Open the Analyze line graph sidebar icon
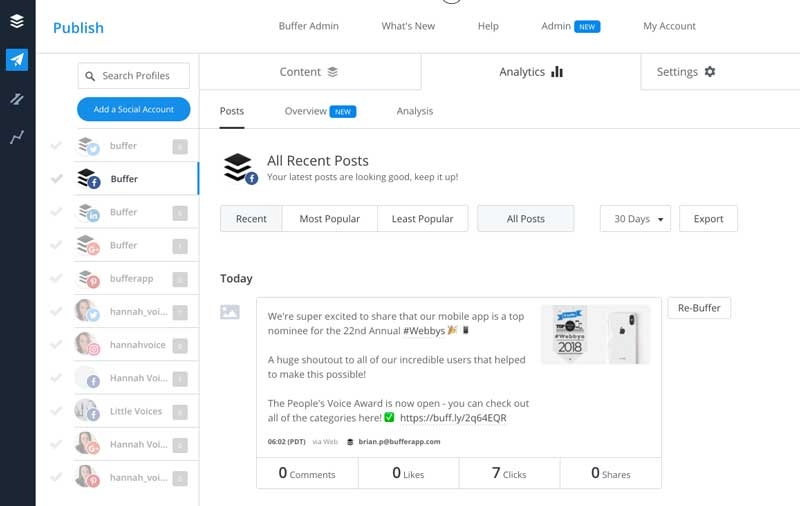The height and width of the screenshot is (506, 800). tap(17, 137)
